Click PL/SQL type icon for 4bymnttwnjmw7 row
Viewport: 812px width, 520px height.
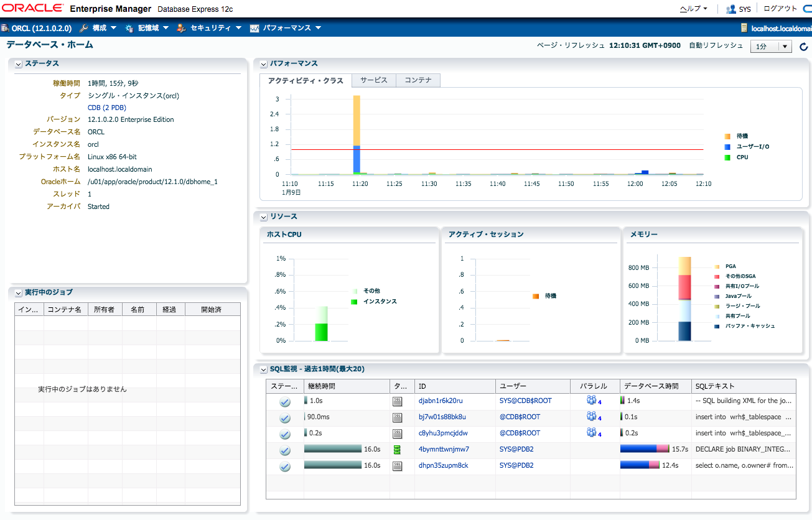[398, 450]
